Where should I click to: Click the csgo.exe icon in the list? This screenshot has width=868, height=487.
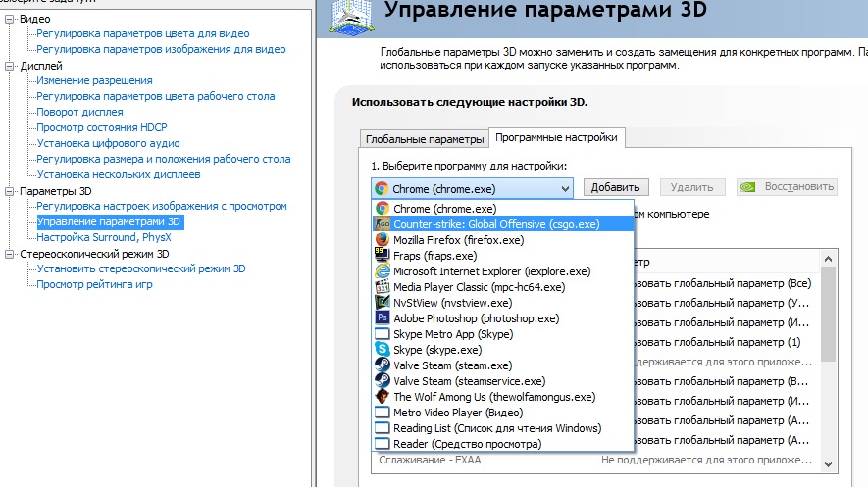pos(382,223)
